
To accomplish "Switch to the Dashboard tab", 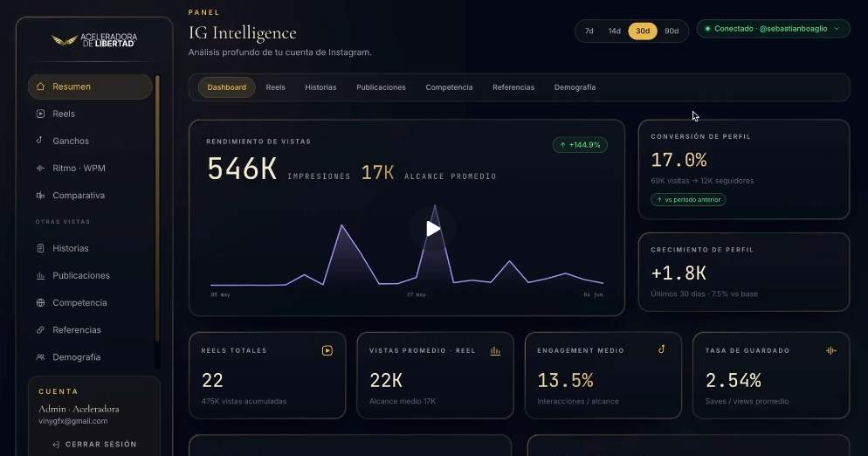I will click(226, 87).
